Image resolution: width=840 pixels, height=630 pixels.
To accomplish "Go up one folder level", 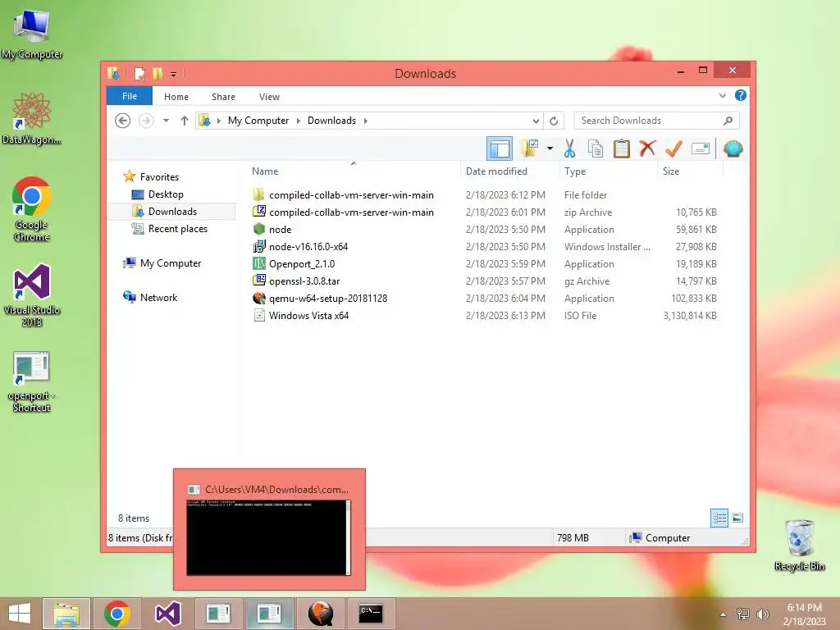I will (x=185, y=121).
